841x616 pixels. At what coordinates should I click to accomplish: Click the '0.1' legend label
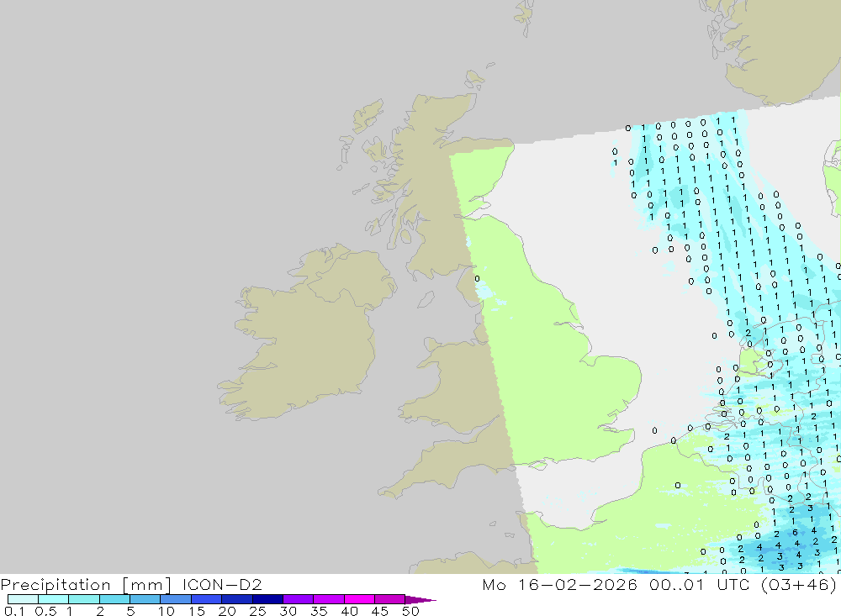tap(14, 611)
